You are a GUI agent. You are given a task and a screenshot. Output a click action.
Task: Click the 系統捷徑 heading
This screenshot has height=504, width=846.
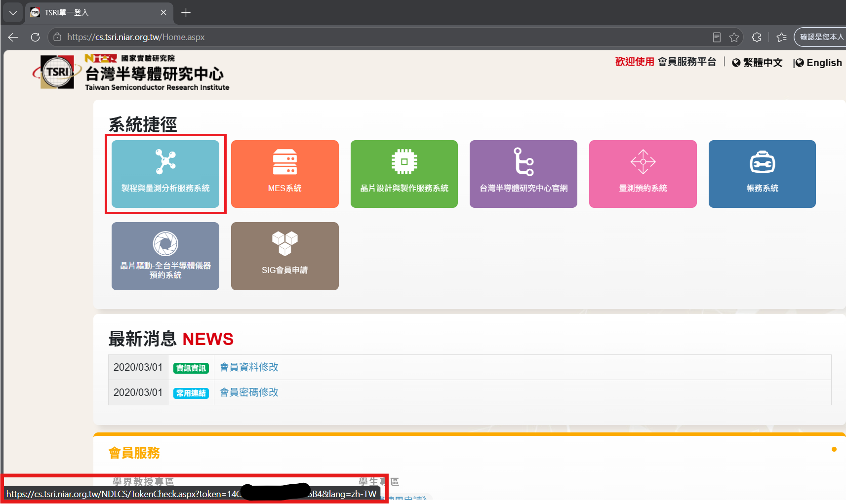point(143,124)
